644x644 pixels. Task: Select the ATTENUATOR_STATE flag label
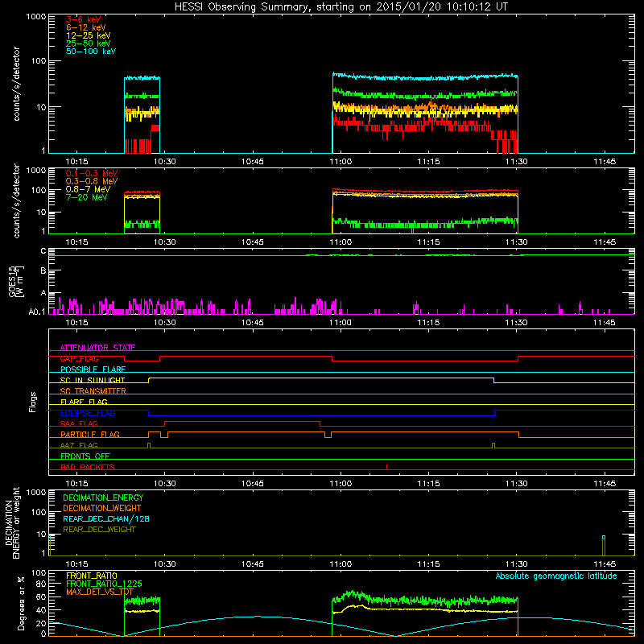coord(97,348)
